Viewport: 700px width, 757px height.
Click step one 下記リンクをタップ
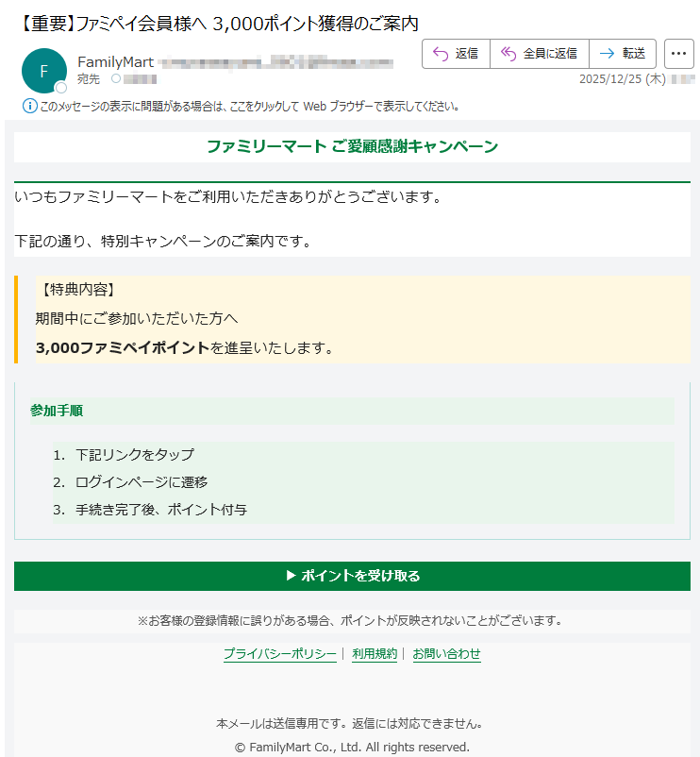point(134,455)
